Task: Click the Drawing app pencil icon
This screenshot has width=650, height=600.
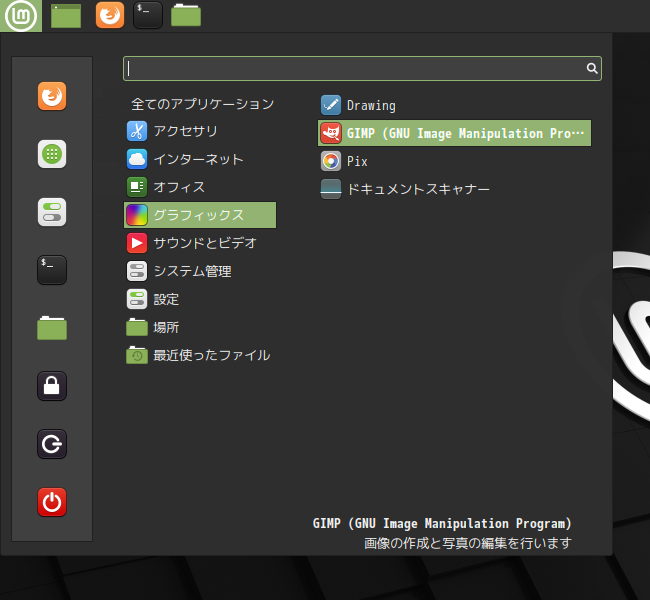Action: click(331, 105)
